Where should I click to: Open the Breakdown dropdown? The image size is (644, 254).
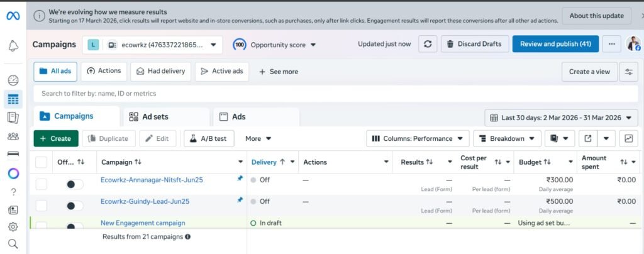[507, 138]
